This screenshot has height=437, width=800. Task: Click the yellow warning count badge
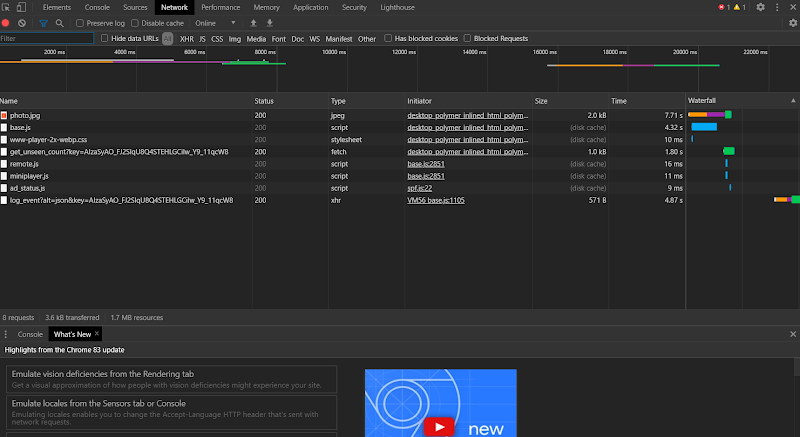pyautogui.click(x=740, y=7)
